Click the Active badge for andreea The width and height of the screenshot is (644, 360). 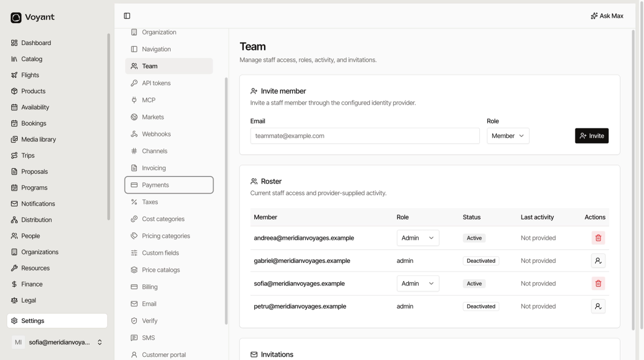(474, 238)
